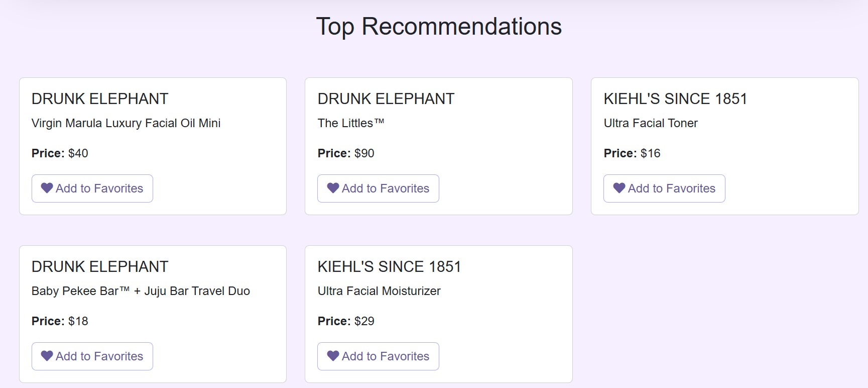
Task: Click the $16 price of Ultra Facial Toner
Action: click(651, 153)
